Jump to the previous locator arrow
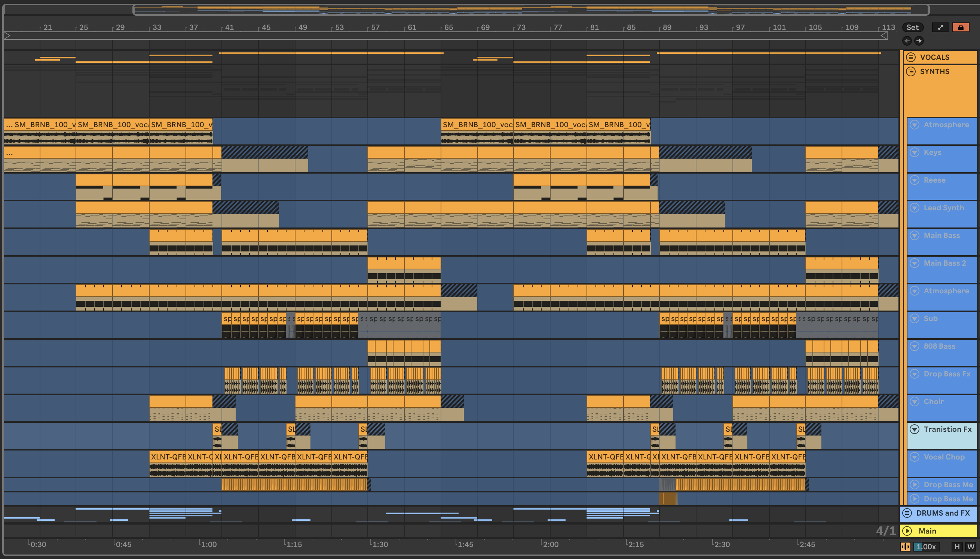This screenshot has height=559, width=980. pyautogui.click(x=907, y=41)
